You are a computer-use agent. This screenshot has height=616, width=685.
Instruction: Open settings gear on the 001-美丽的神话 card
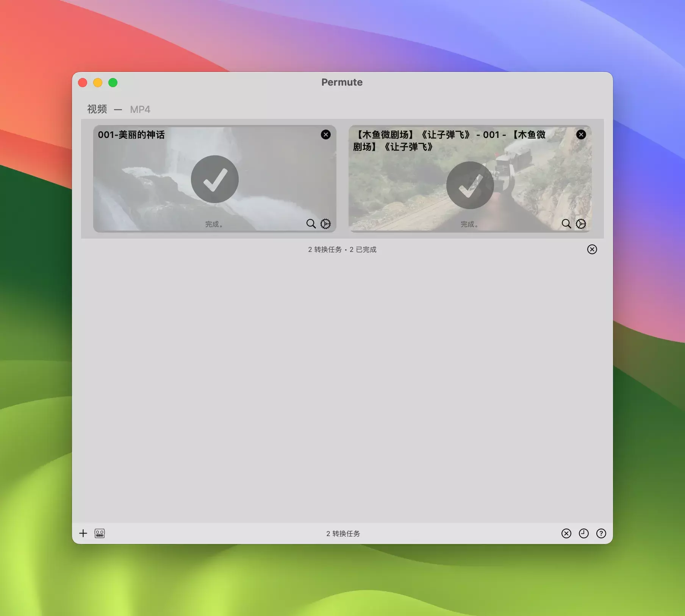[325, 224]
